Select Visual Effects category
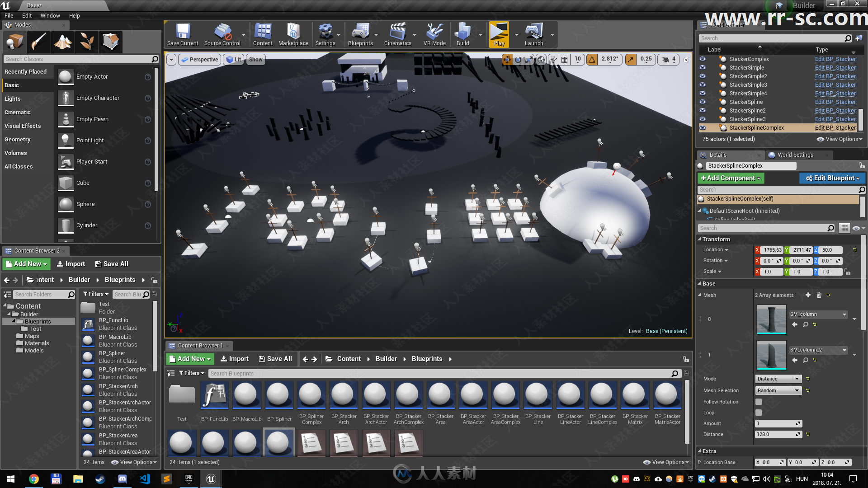The width and height of the screenshot is (868, 488). (23, 126)
